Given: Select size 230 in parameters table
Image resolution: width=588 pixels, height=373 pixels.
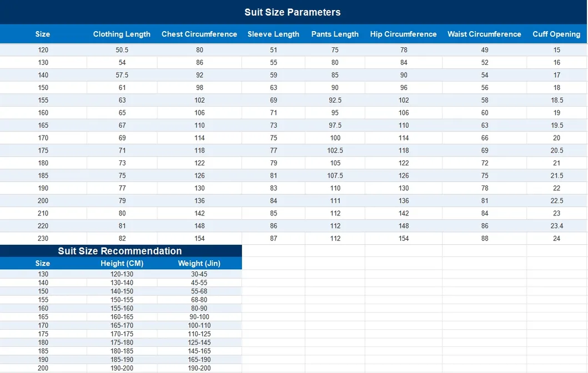Looking at the screenshot, I should (43, 239).
